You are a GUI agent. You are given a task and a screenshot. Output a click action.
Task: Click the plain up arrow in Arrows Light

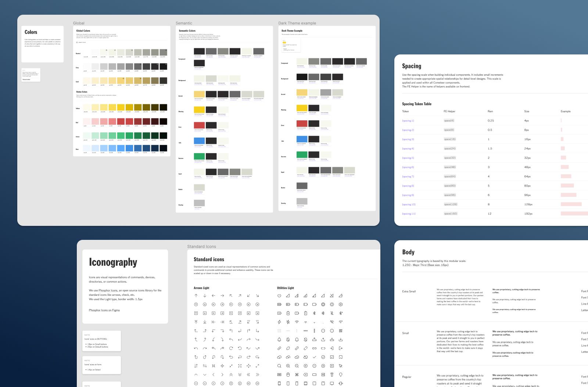click(196, 295)
